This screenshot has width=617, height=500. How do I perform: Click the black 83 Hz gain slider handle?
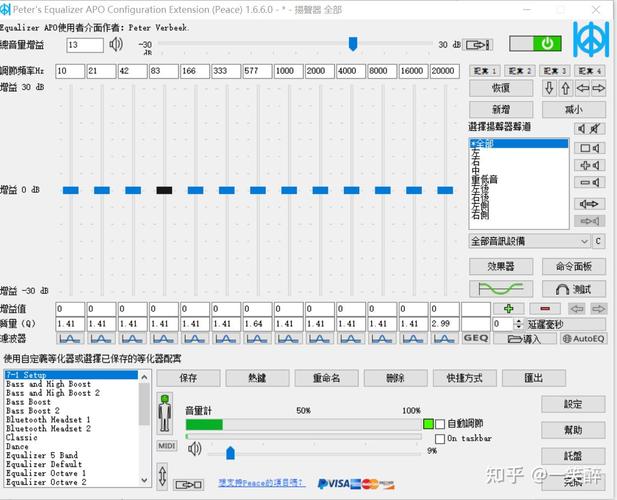(164, 190)
